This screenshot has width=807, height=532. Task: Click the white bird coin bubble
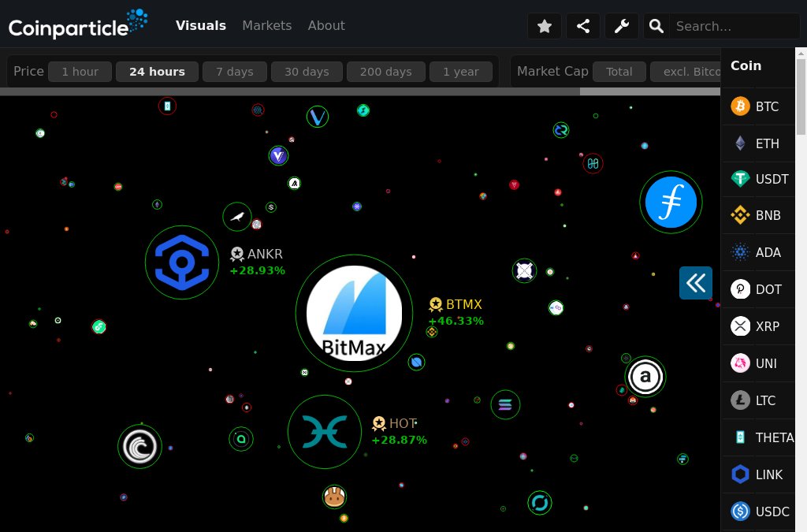coord(237,217)
